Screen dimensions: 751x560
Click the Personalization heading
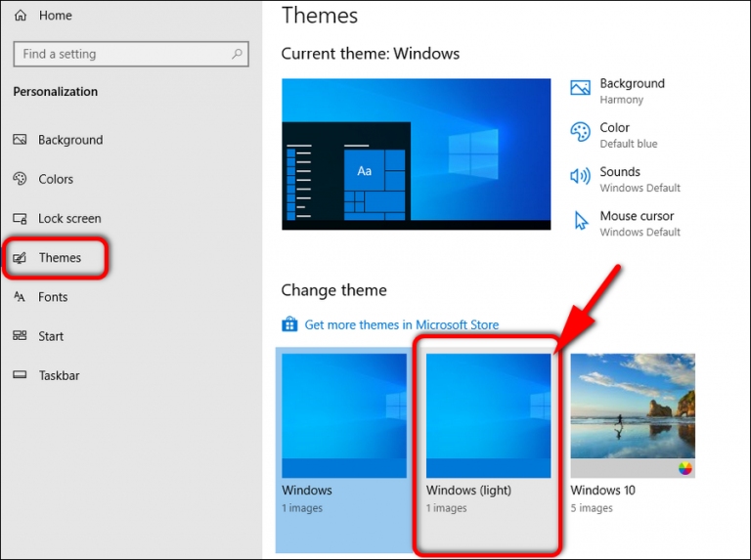55,92
